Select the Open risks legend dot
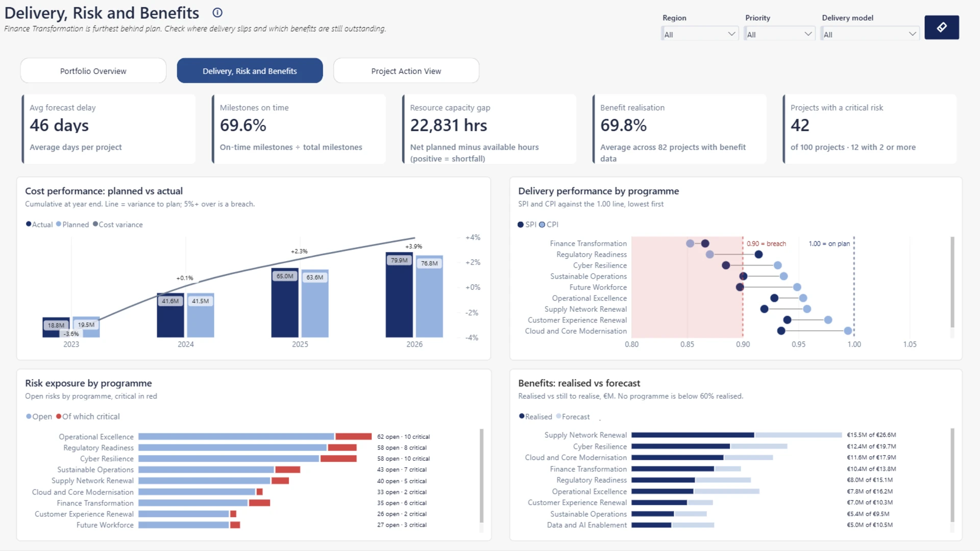Image resolution: width=980 pixels, height=551 pixels. tap(29, 416)
